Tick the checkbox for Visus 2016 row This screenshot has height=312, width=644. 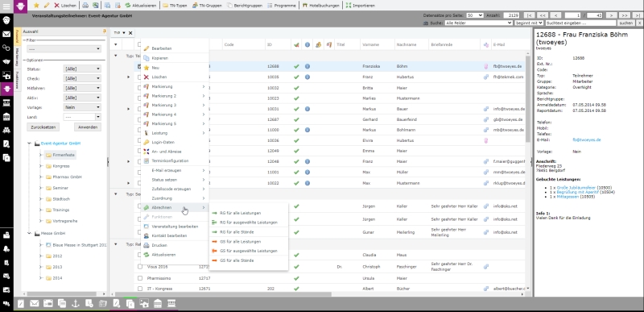140,266
